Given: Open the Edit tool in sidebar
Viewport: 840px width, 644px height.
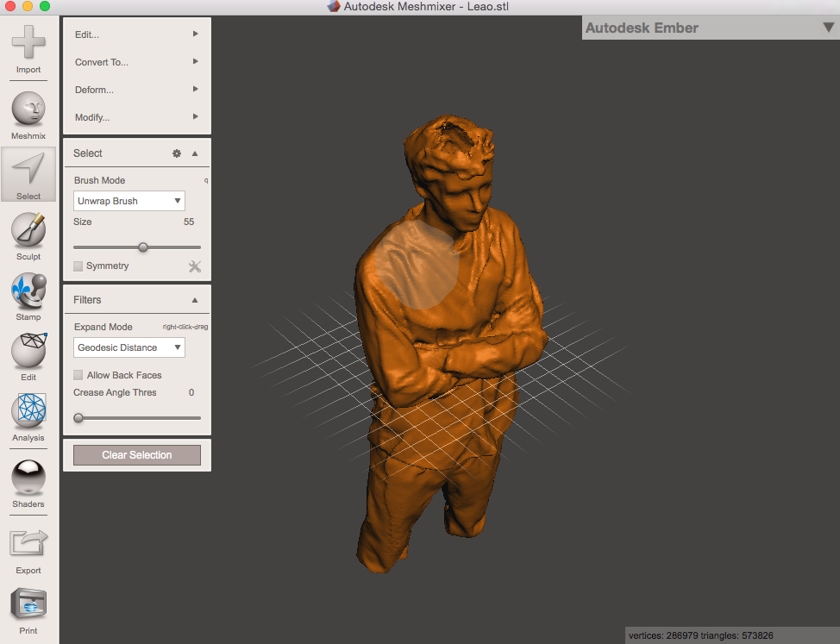Looking at the screenshot, I should tap(28, 357).
